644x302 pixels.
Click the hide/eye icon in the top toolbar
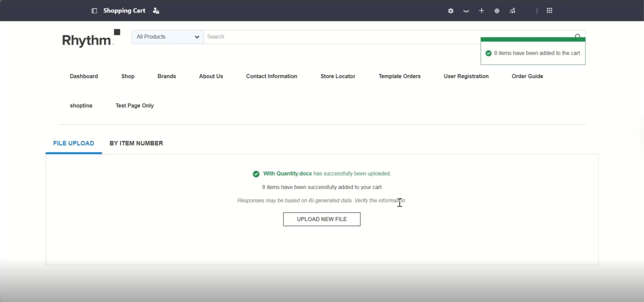465,11
